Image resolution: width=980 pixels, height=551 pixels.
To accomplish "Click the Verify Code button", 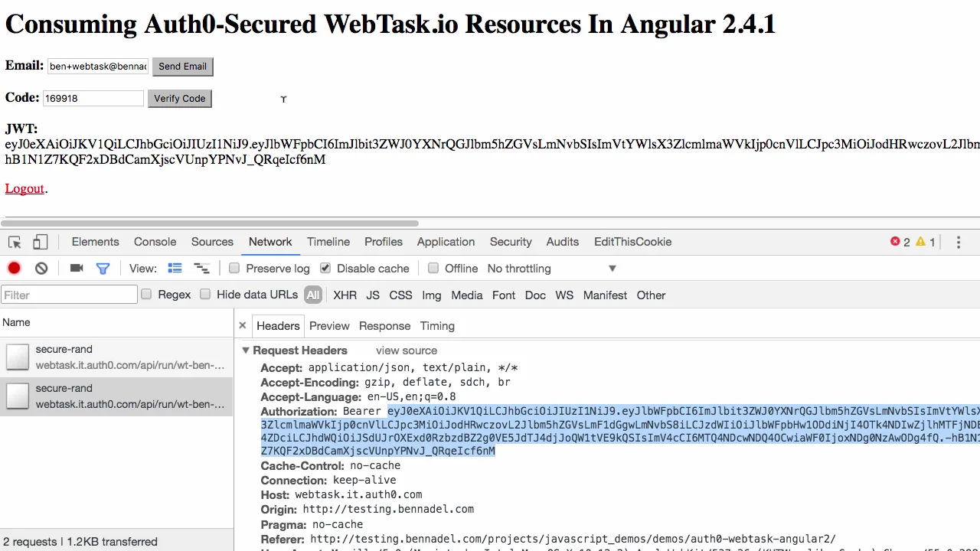I will pos(180,98).
